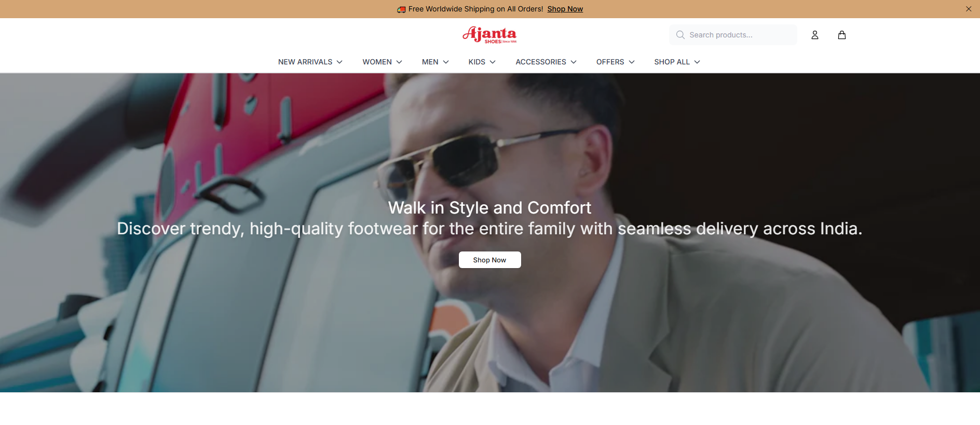The height and width of the screenshot is (425, 980).
Task: Open the shopping bag cart
Action: pyautogui.click(x=842, y=35)
